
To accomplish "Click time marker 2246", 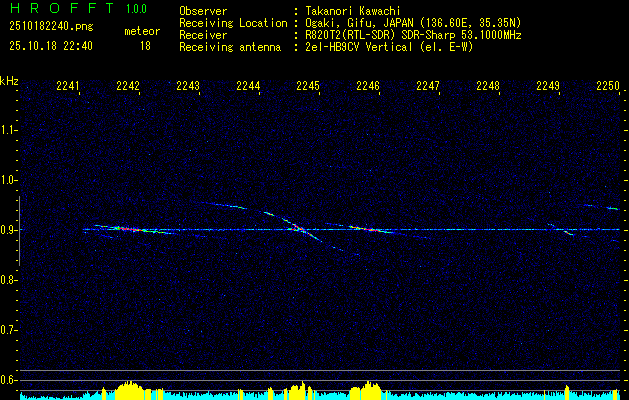I will [x=368, y=85].
